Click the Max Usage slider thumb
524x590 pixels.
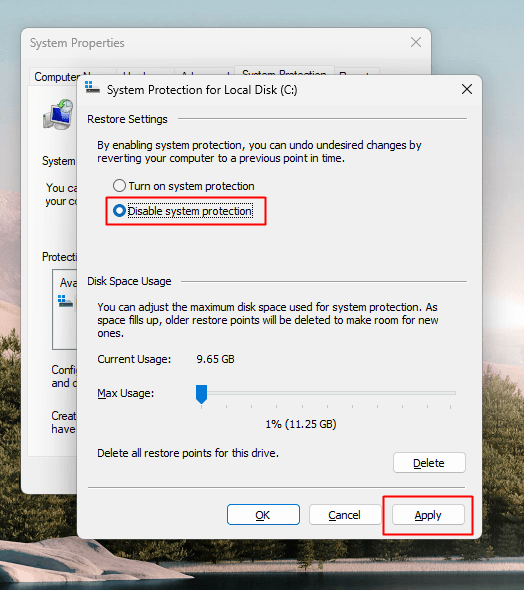[202, 394]
